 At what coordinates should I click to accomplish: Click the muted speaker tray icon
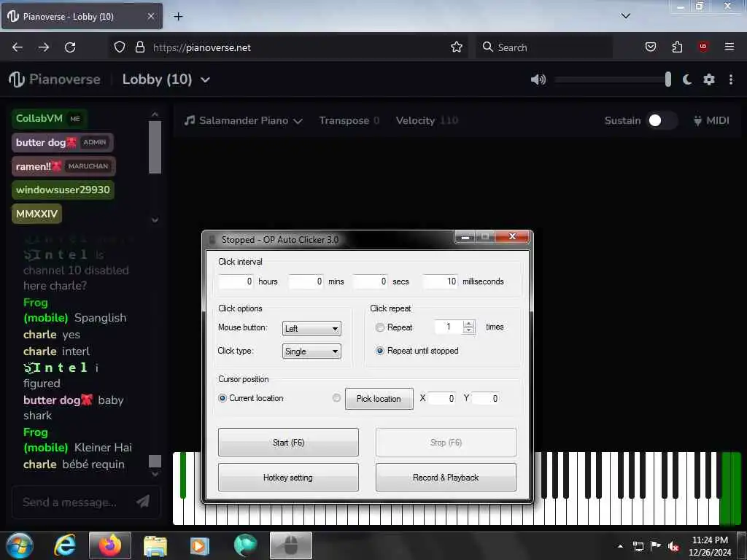click(673, 546)
